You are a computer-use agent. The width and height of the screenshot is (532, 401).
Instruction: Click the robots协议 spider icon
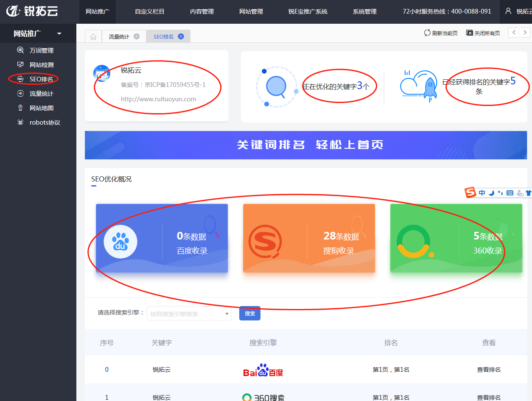[20, 122]
